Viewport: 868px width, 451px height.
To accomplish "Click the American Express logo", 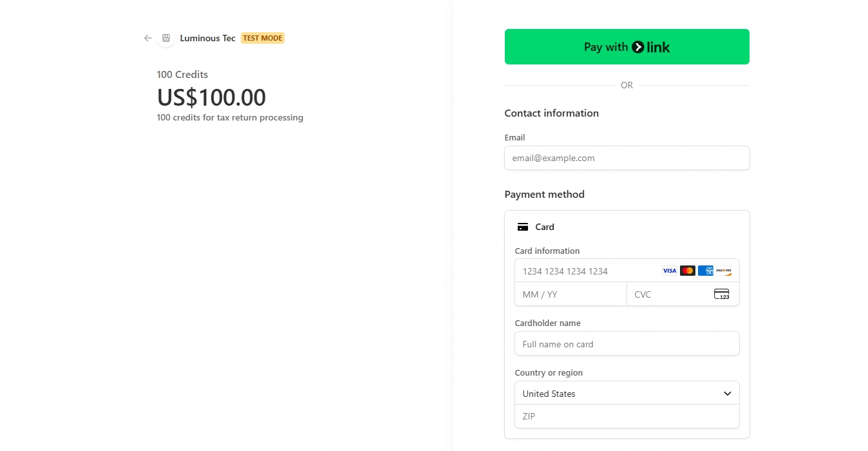I will pos(706,271).
